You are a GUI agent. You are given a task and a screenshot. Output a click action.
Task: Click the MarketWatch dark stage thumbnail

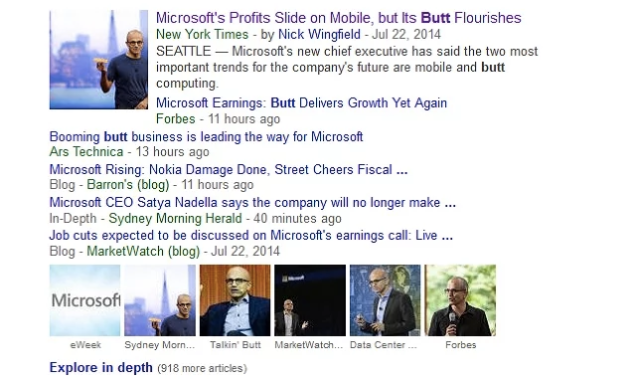[310, 300]
